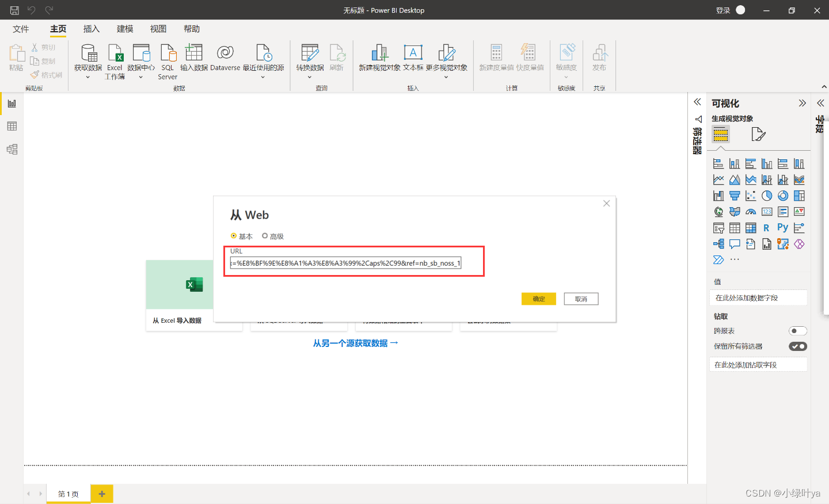Open the Data hub (数据中心) icon
Screen dimensions: 829x504
141,53
